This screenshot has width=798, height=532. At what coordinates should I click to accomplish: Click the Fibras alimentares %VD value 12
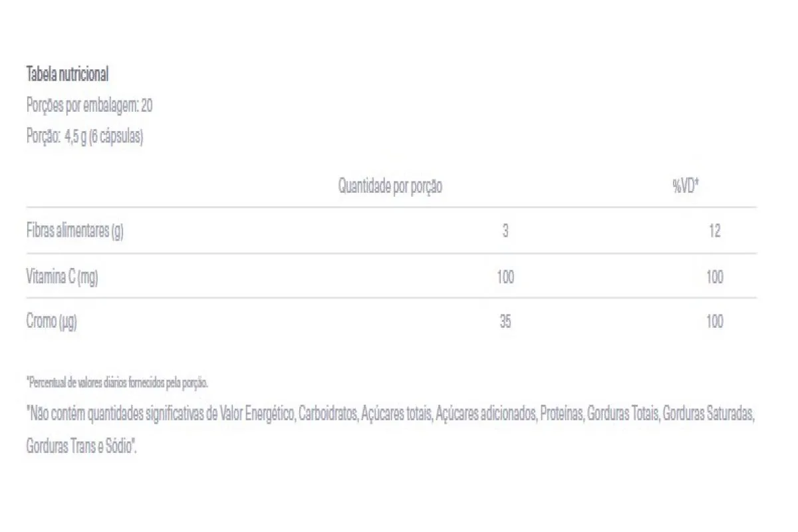pos(715,231)
